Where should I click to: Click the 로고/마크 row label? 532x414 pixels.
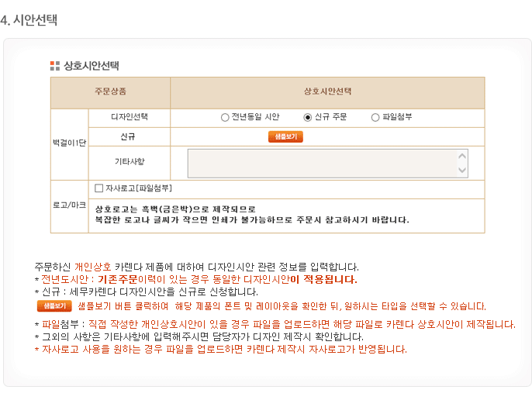[69, 205]
